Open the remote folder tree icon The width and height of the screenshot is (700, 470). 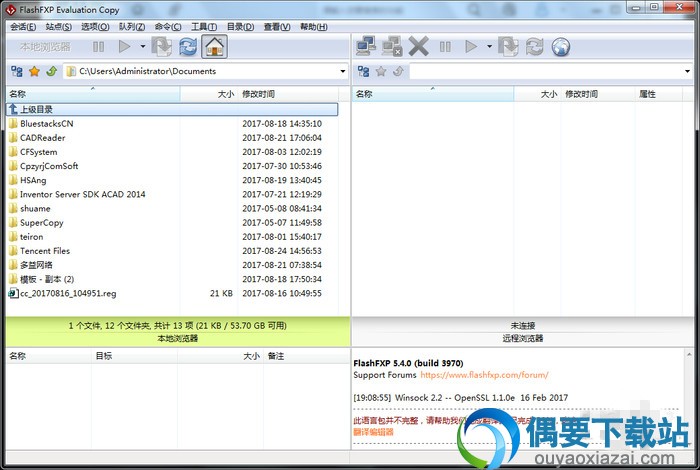pos(364,71)
